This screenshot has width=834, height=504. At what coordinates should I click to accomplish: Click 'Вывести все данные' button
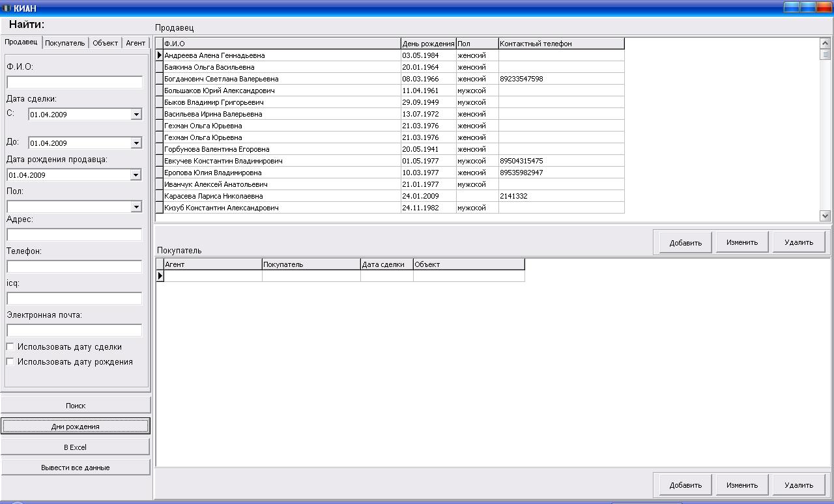[76, 468]
